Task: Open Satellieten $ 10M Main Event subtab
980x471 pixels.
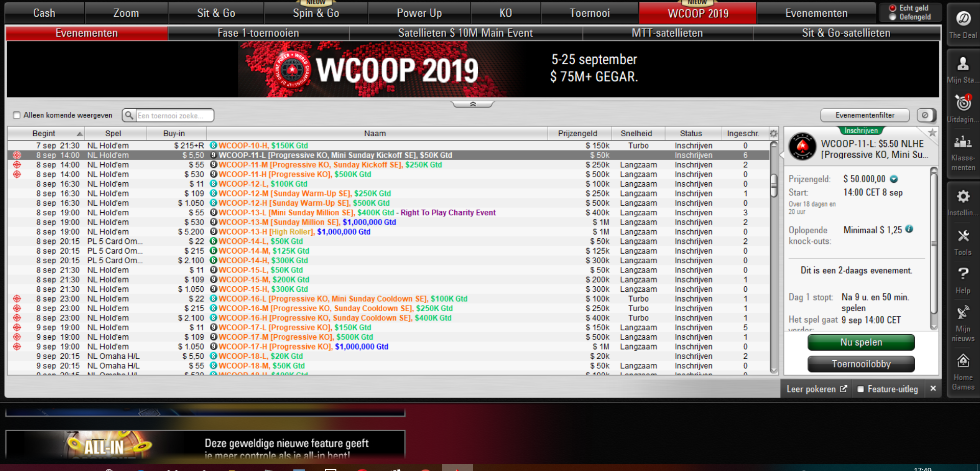Action: (x=465, y=33)
